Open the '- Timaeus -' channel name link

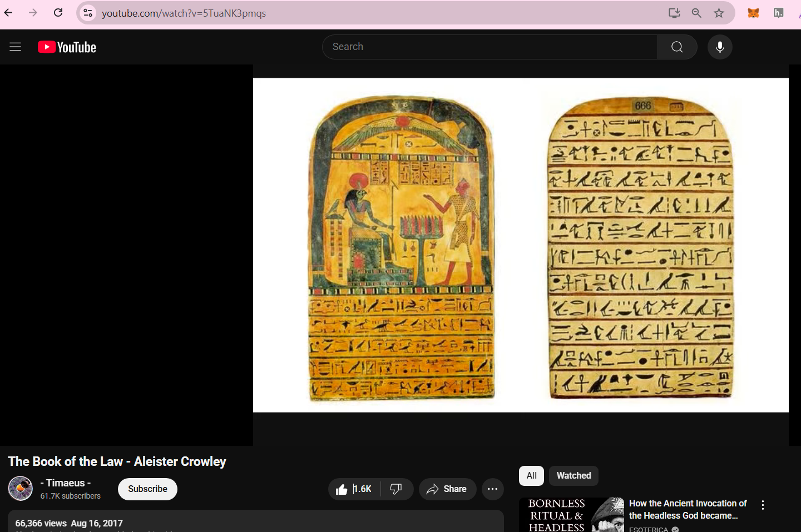tap(66, 483)
